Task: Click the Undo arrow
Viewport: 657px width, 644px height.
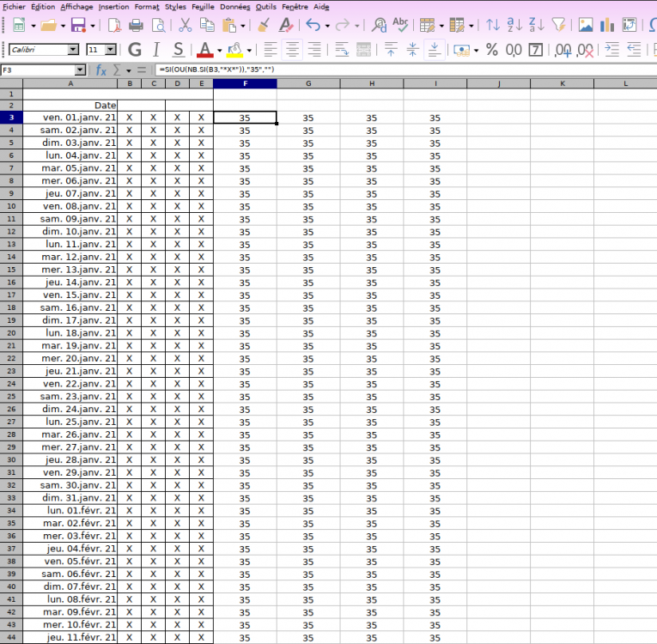Action: [313, 26]
